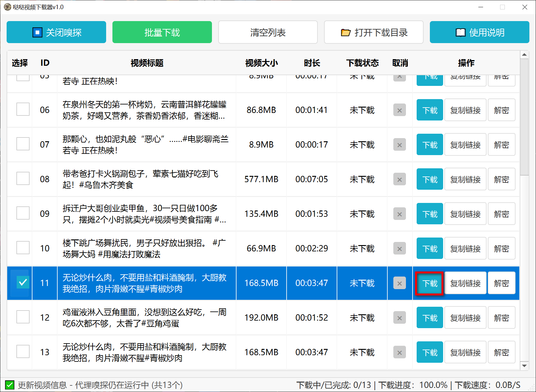
Task: Tick the checkbox for video 09
Action: (23, 213)
